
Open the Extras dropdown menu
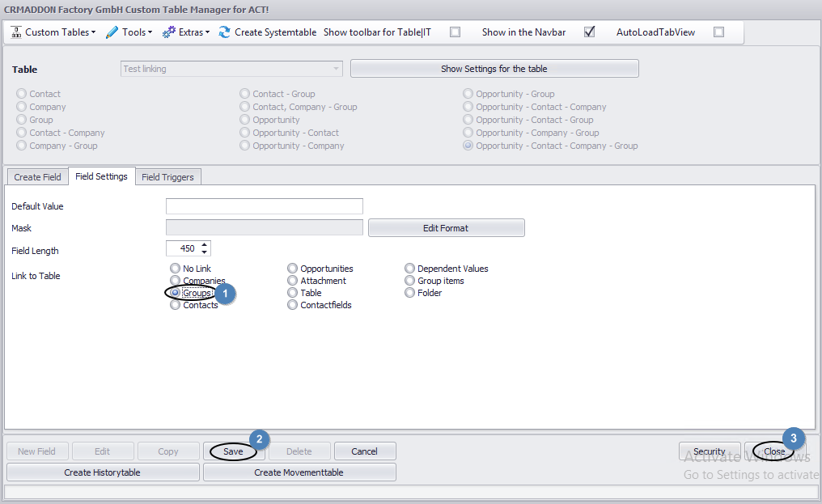pyautogui.click(x=194, y=32)
